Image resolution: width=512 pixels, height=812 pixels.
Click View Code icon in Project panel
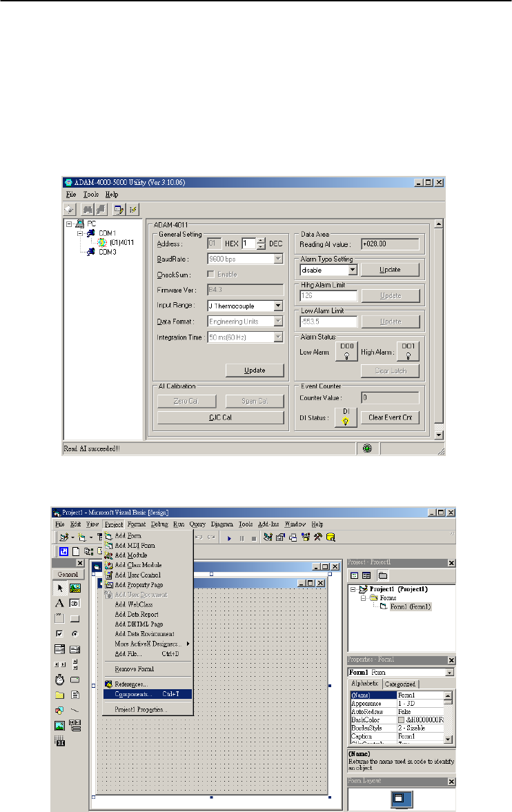tap(355, 575)
